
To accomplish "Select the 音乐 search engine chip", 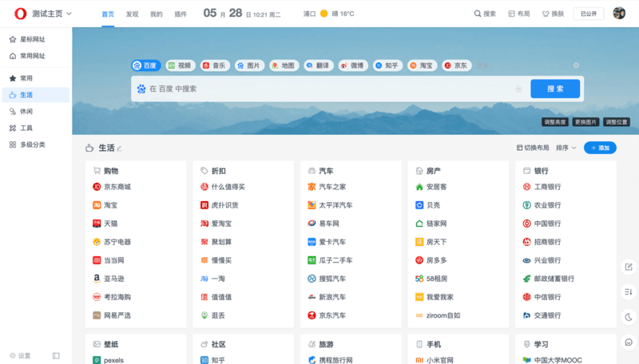I will point(215,65).
